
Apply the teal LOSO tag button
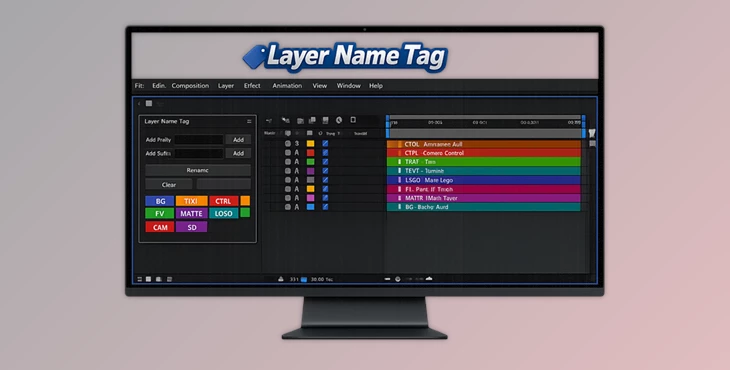tap(223, 214)
